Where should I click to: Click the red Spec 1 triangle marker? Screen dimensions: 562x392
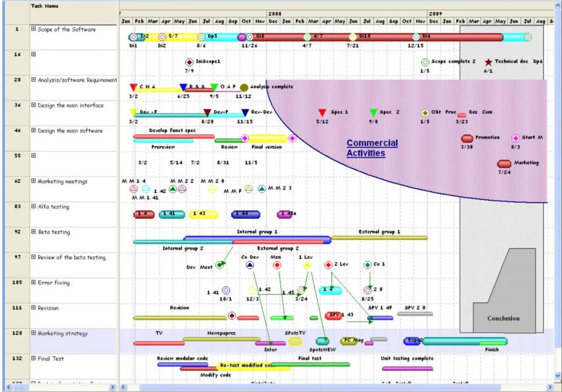322,113
